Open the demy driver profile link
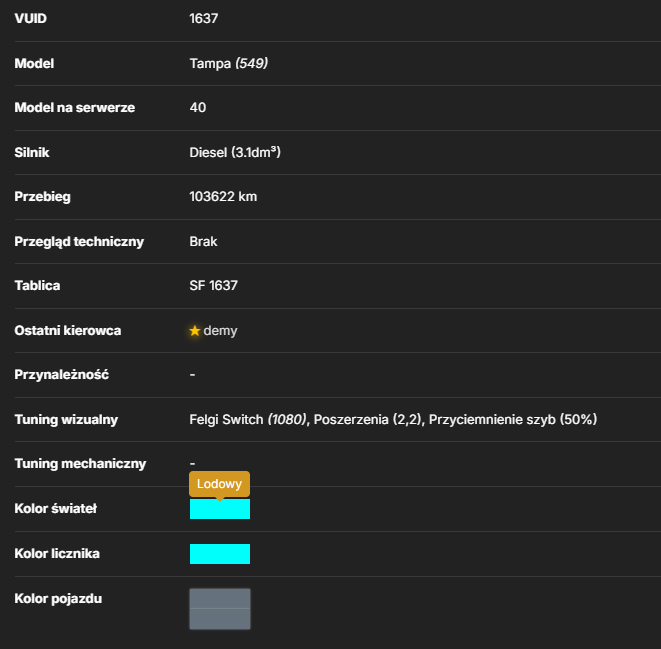This screenshot has height=649, width=661. pyautogui.click(x=220, y=331)
